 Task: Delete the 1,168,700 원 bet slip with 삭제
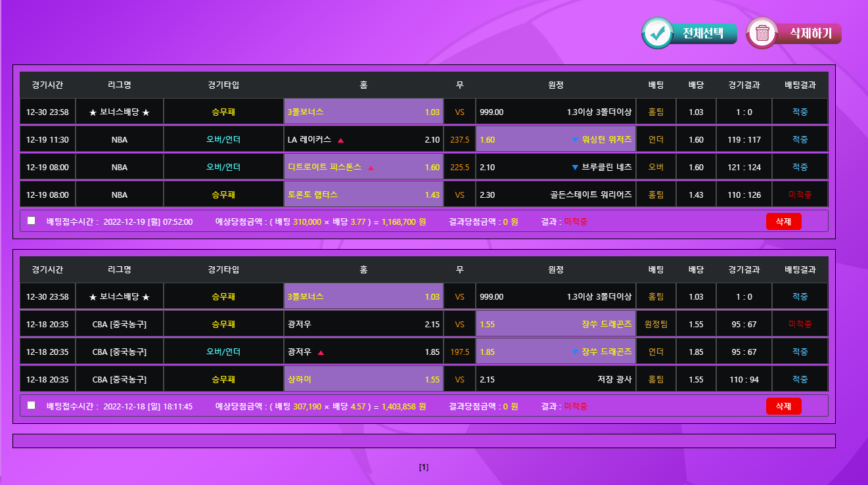[x=783, y=221]
